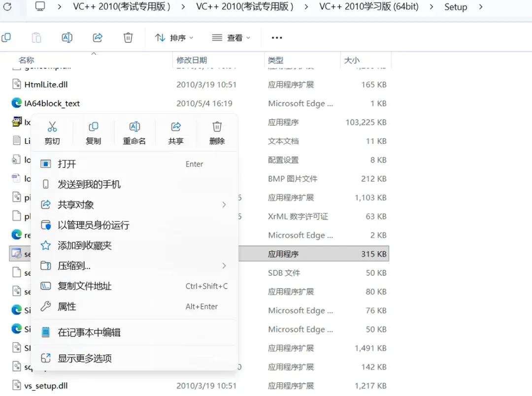
Task: Expand chevron right after the This PC breadcrumb icon
Action: click(60, 7)
